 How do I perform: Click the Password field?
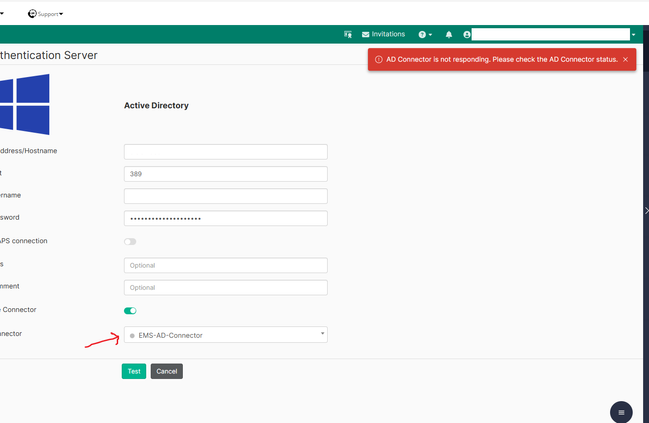click(x=226, y=218)
